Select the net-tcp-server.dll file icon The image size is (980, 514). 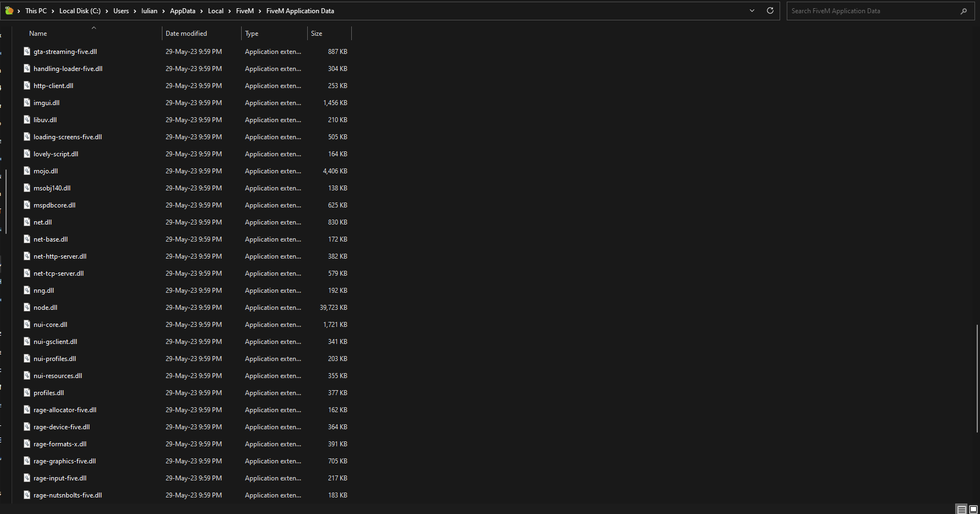tap(27, 273)
